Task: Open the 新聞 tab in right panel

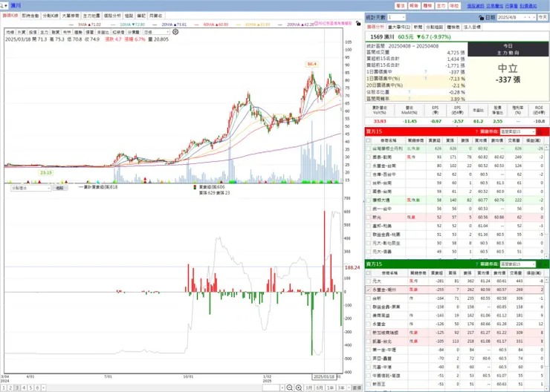Action: pos(418,27)
